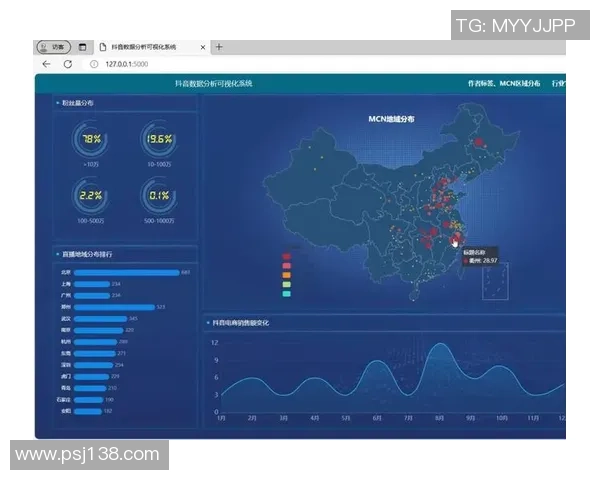The height and width of the screenshot is (480, 600).
Task: Click the 北京 bar in ranking chart
Action: (126, 272)
